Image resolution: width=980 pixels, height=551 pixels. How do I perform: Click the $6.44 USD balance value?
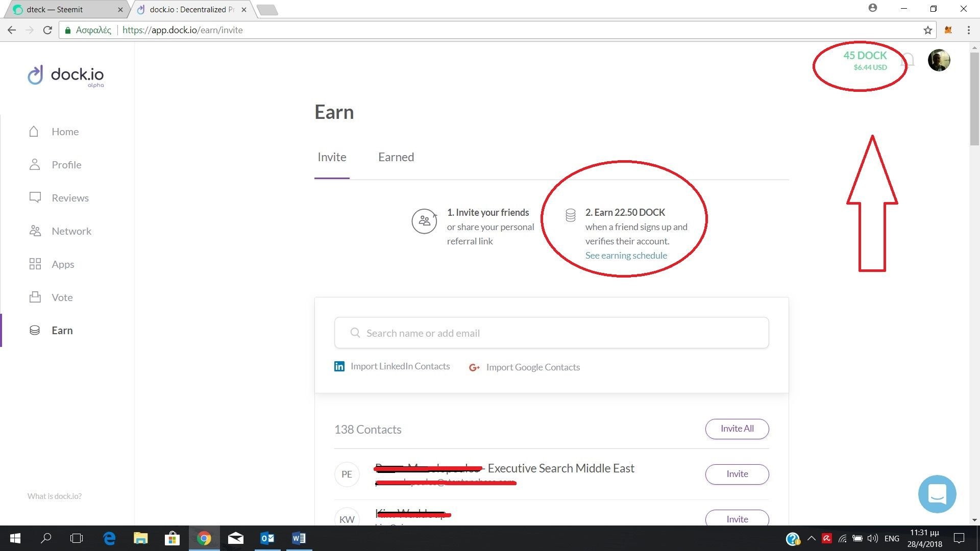pos(870,67)
